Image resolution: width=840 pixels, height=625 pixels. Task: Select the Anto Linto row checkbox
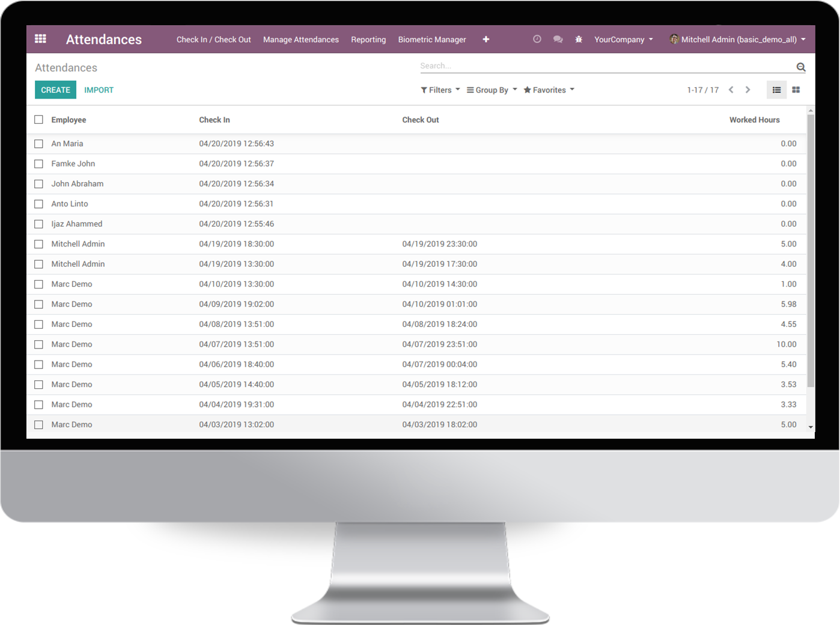pyautogui.click(x=39, y=204)
